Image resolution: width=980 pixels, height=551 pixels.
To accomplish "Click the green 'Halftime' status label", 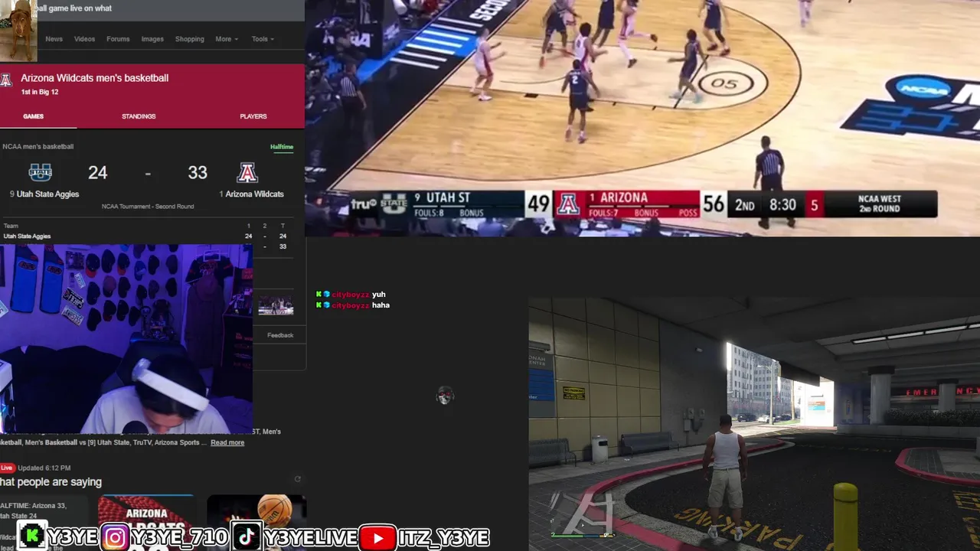I will pos(282,147).
